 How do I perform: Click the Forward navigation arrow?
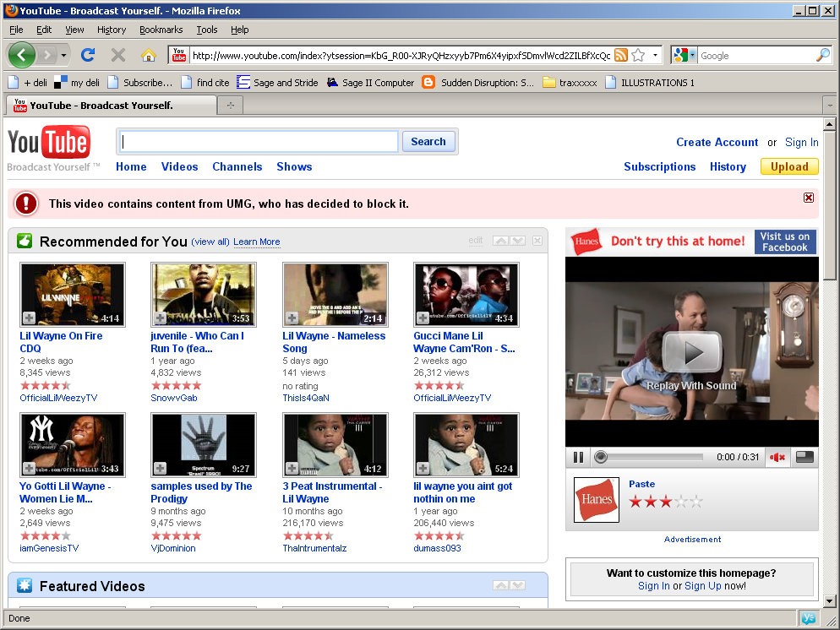pos(47,55)
